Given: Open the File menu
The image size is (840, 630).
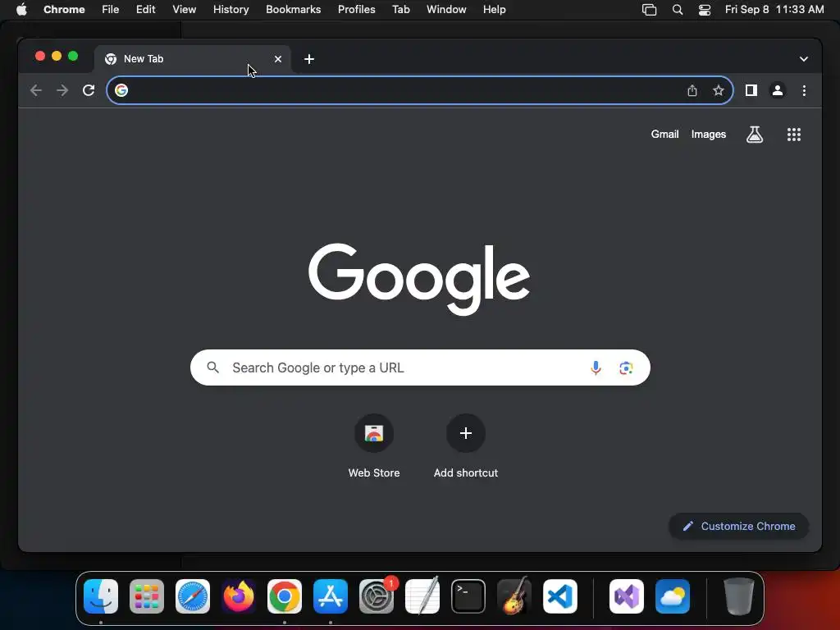Looking at the screenshot, I should pyautogui.click(x=111, y=10).
